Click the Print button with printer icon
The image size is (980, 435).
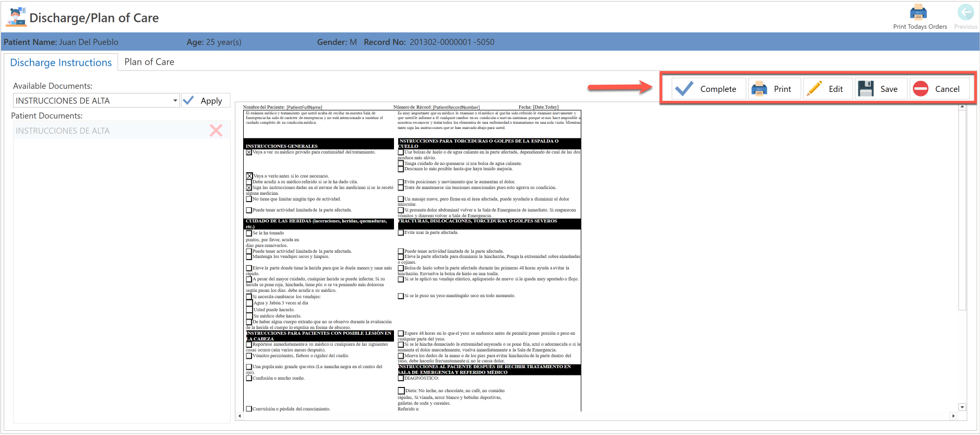(x=774, y=89)
